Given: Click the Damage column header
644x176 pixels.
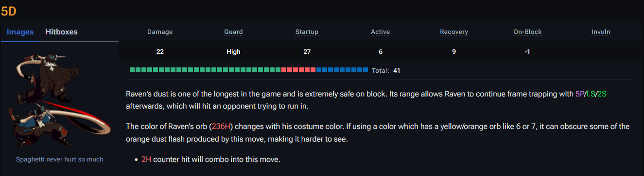Looking at the screenshot, I should [160, 32].
